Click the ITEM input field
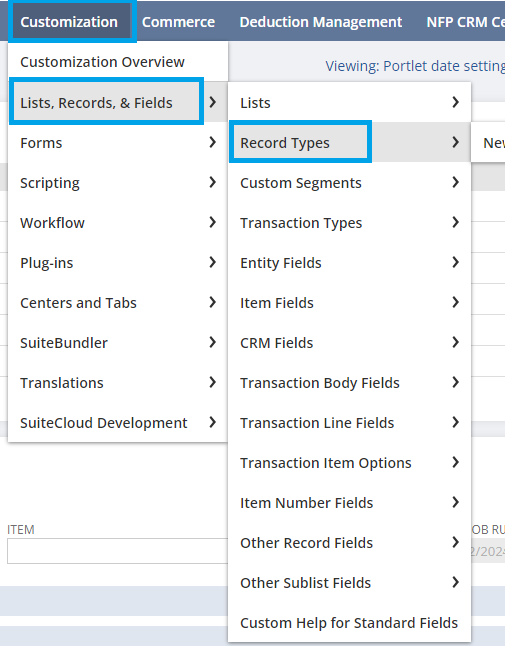 tap(118, 551)
